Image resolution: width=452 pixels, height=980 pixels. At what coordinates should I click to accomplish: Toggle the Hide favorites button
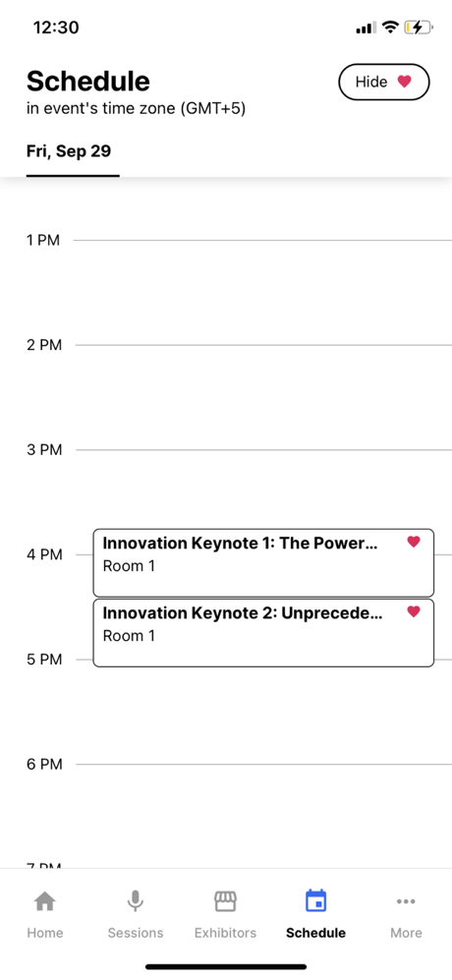pyautogui.click(x=384, y=82)
